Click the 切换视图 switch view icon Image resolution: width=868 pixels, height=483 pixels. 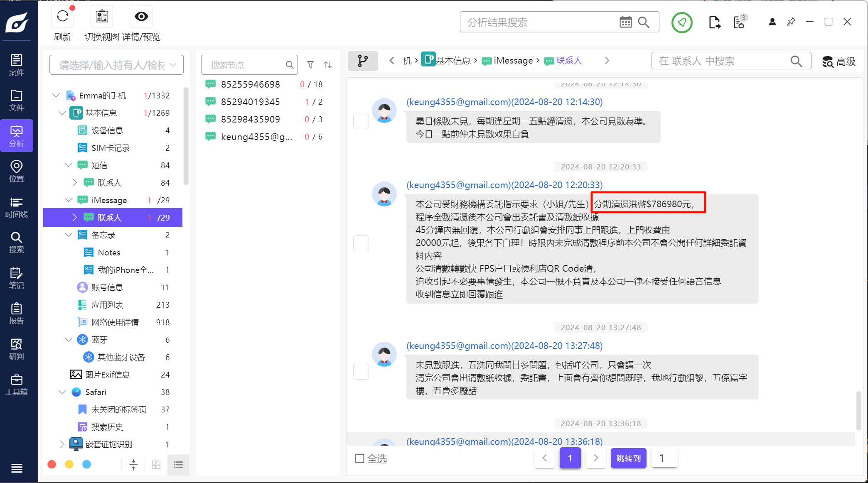tap(102, 17)
